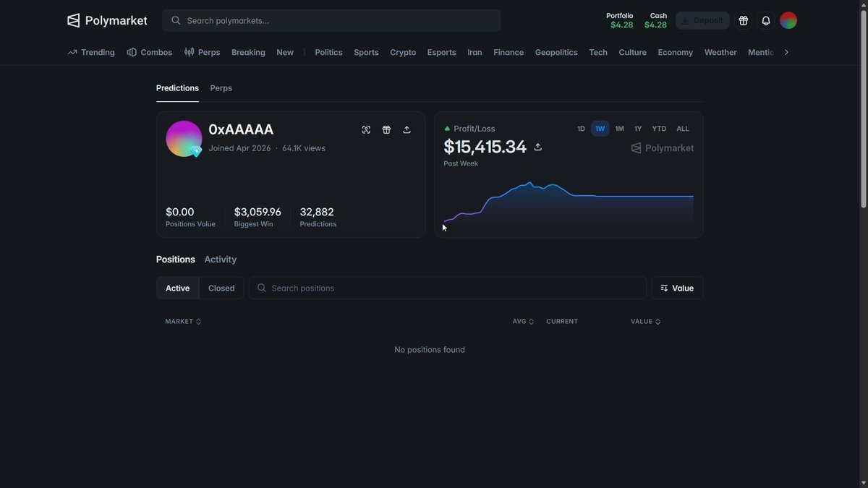Share the Profit/Loss chart
This screenshot has width=868, height=488.
537,147
